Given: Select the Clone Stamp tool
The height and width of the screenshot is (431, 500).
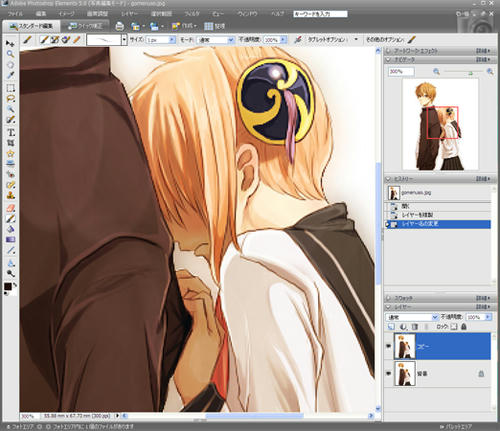Looking at the screenshot, I should coord(11,195).
